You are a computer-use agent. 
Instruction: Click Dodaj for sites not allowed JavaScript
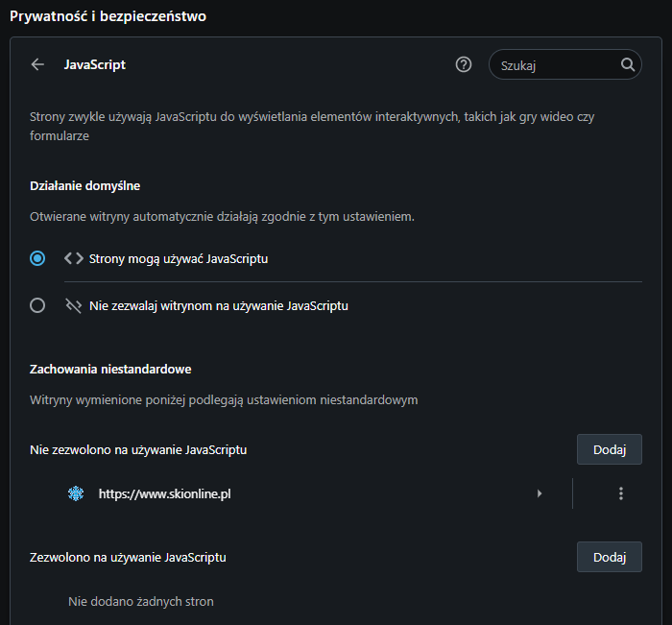click(x=609, y=449)
